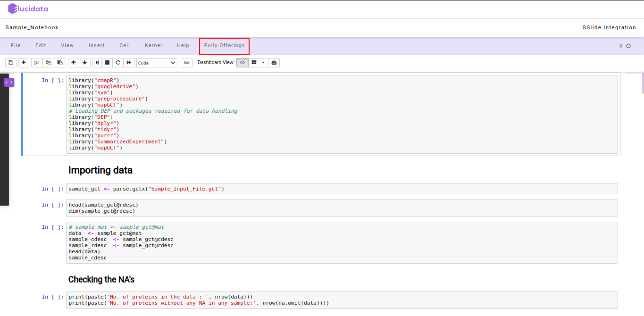This screenshot has width=644, height=316.
Task: Open the Polly Offerings menu
Action: [225, 46]
